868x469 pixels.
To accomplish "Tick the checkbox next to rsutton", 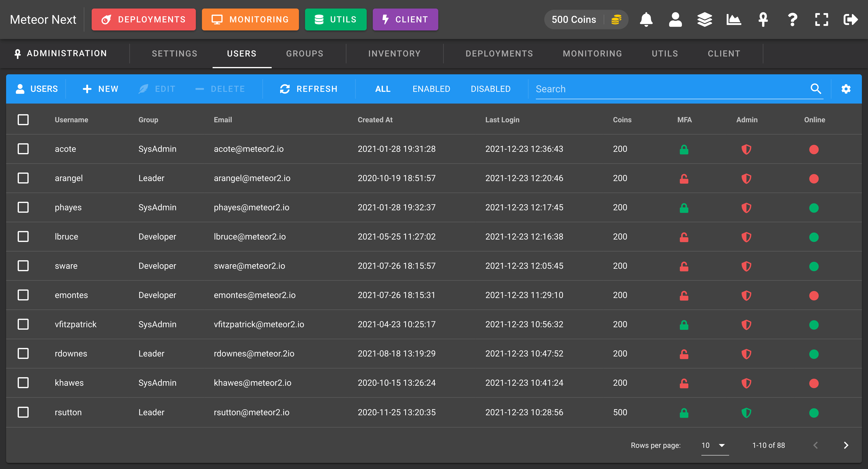I will coord(23,412).
